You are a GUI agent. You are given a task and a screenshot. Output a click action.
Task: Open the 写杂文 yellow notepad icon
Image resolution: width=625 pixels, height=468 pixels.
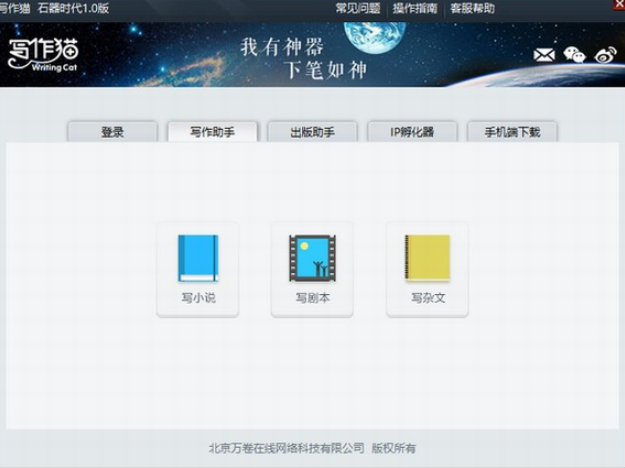[x=427, y=260]
